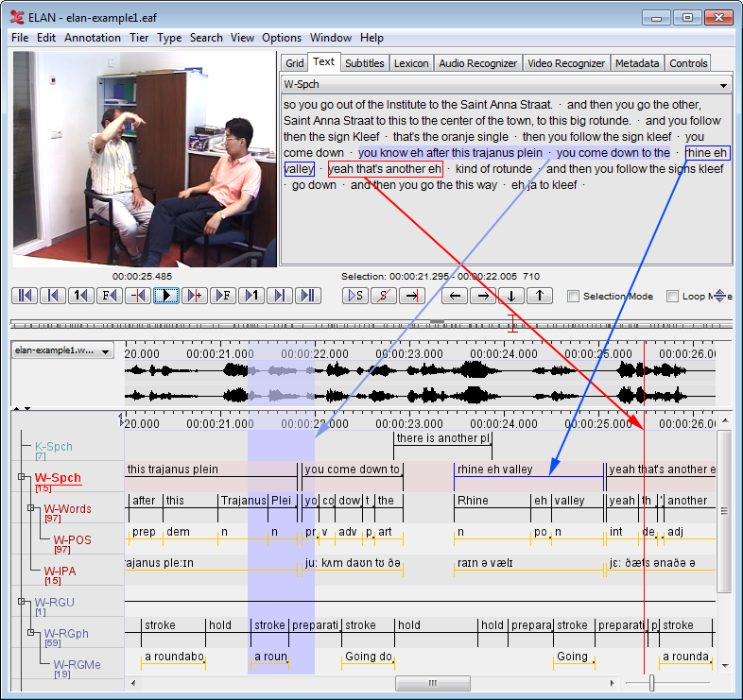Toggle the Loop Mode checkbox
The image size is (743, 700).
[673, 297]
